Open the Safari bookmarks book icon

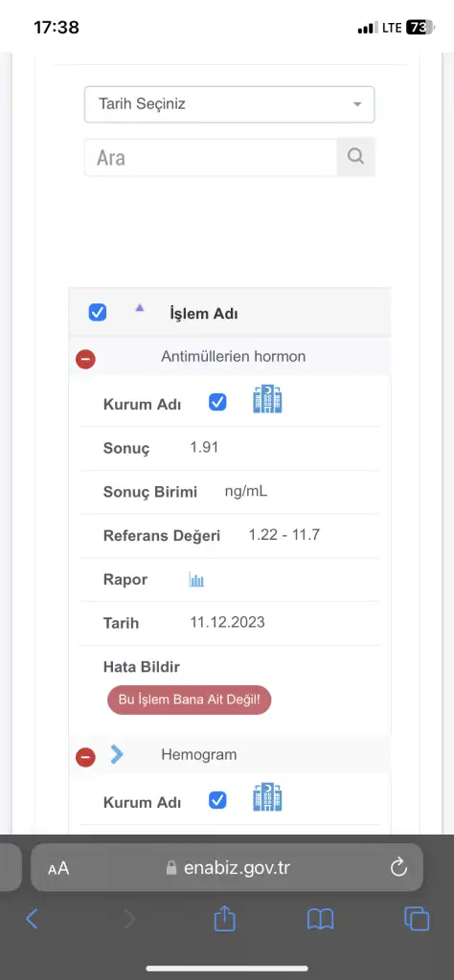[x=320, y=920]
